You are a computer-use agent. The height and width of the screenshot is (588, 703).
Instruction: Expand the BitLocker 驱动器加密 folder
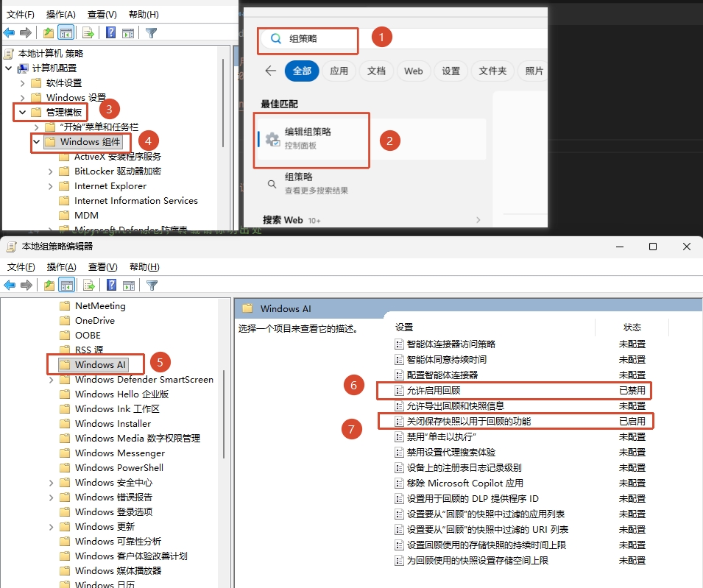(50, 171)
